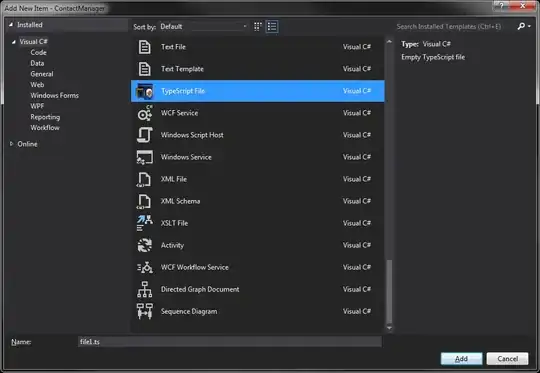The width and height of the screenshot is (540, 373).
Task: Select the Code category
Action: pos(38,52)
